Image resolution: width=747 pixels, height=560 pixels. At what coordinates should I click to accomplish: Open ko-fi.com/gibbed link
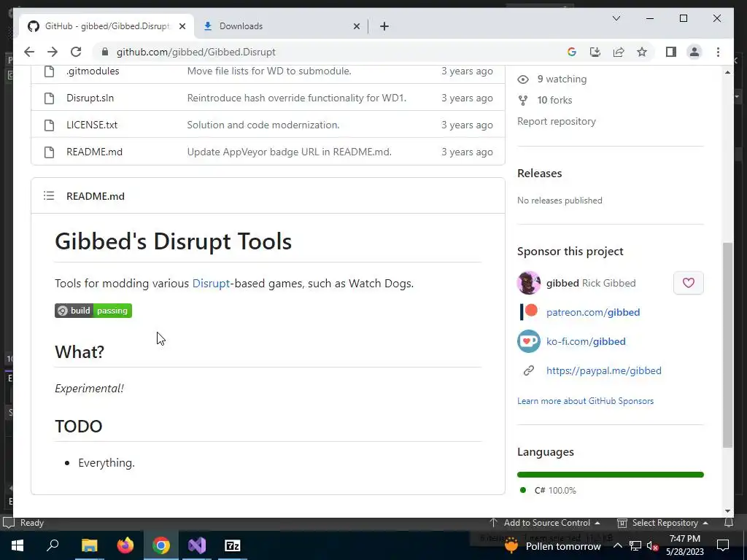pyautogui.click(x=586, y=341)
